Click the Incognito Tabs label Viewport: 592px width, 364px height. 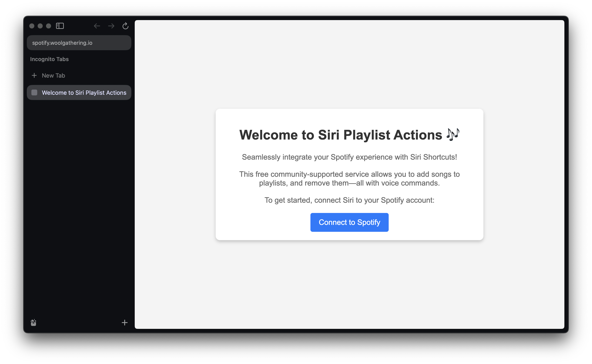49,59
